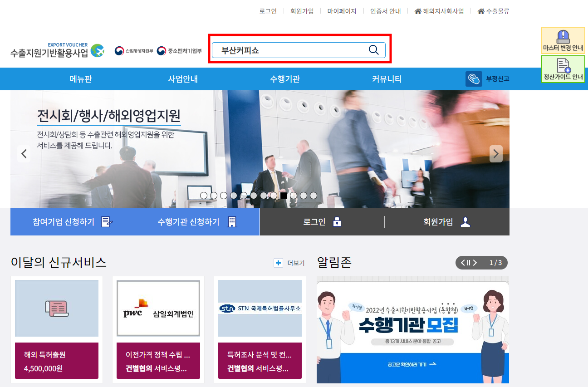The width and height of the screenshot is (588, 387).
Task: Click the plus icon next to 더보기
Action: point(278,263)
